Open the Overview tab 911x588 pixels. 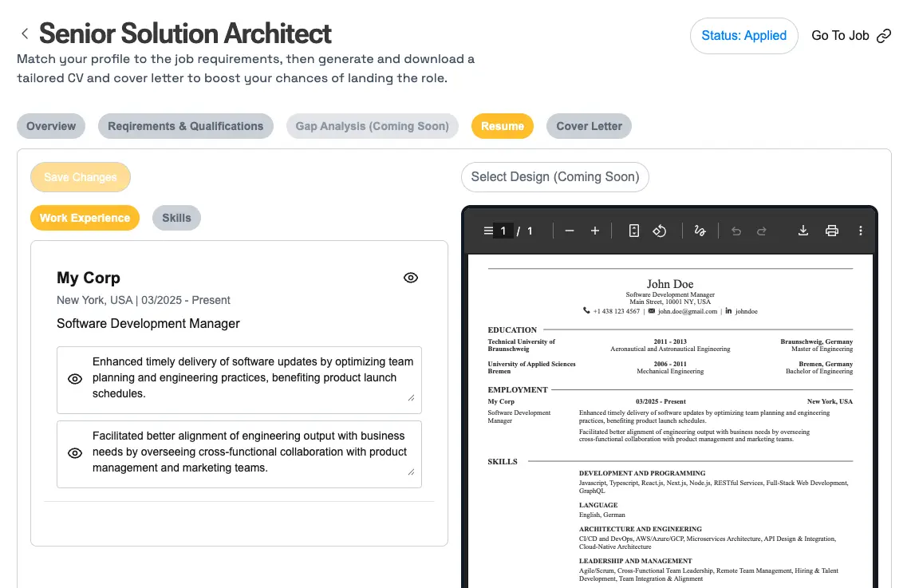(x=51, y=126)
